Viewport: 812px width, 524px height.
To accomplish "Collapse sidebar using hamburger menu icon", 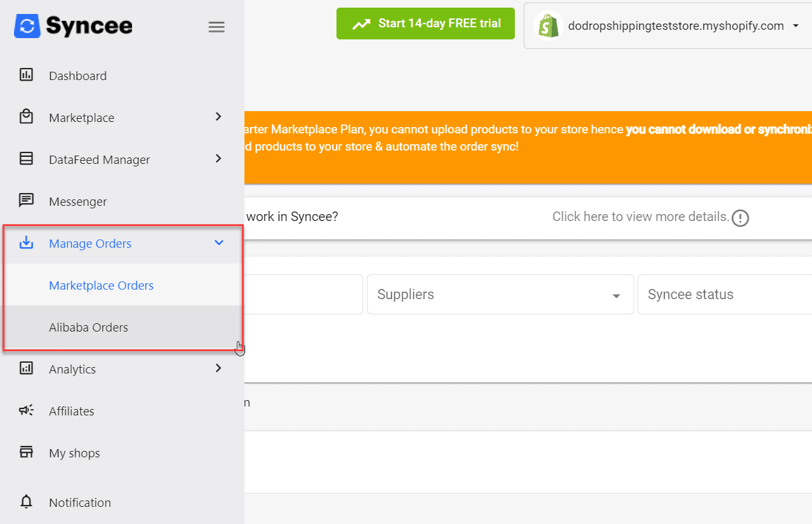I will tap(216, 27).
